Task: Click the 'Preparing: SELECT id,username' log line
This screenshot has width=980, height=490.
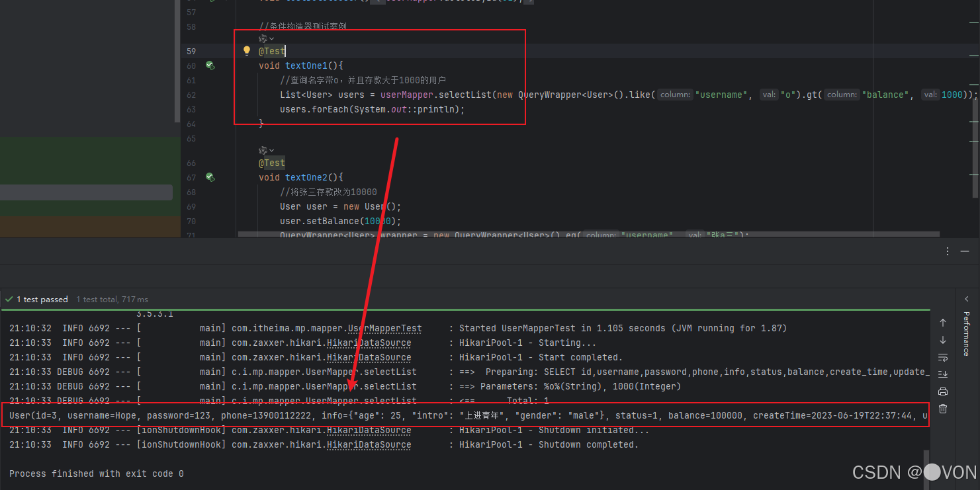Action: 469,372
